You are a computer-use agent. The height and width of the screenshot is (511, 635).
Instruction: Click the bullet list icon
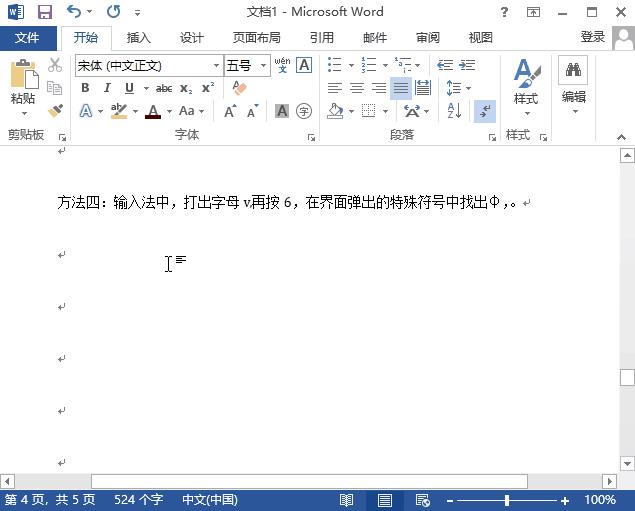tap(334, 65)
